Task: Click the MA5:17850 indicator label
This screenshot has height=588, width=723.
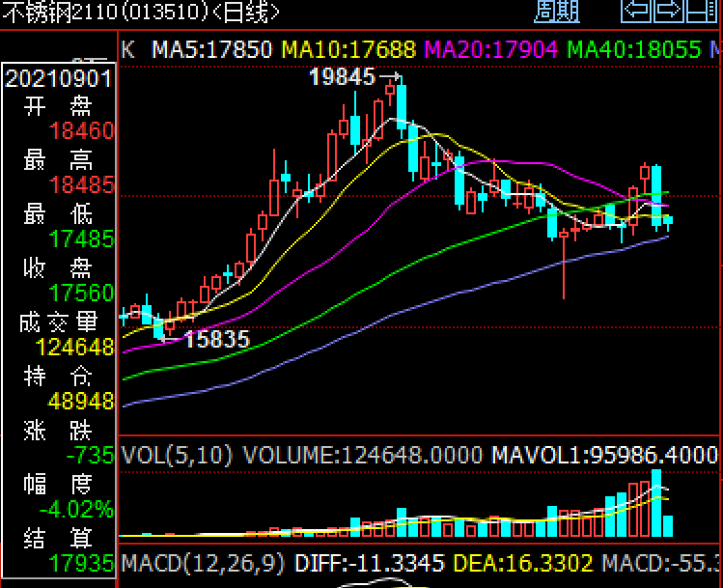Action: (x=211, y=49)
